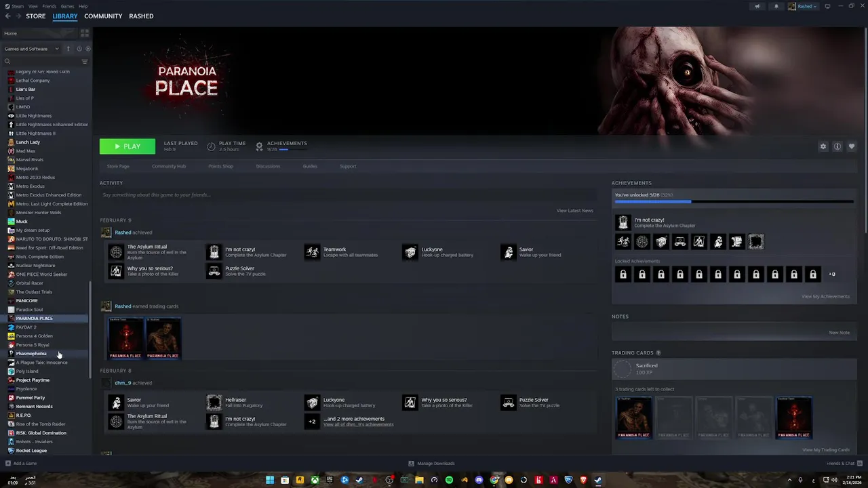Open advanced library filter options
This screenshot has height=488, width=868.
(x=85, y=62)
